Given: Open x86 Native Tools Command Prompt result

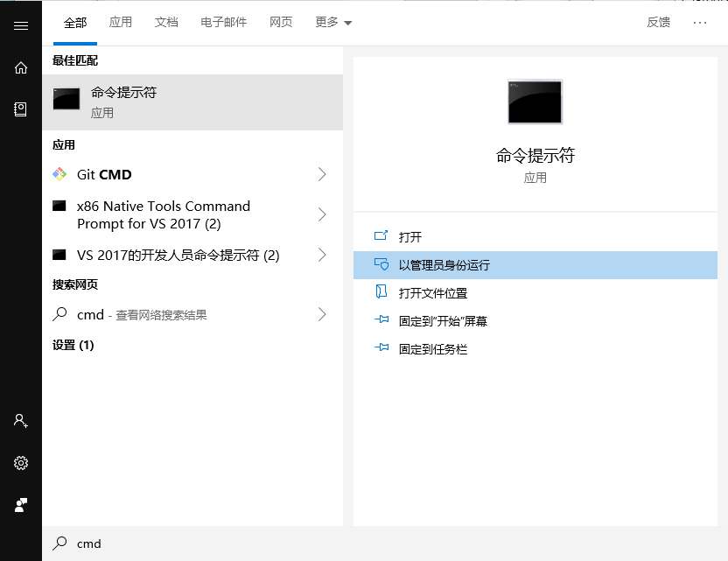Looking at the screenshot, I should 192,214.
